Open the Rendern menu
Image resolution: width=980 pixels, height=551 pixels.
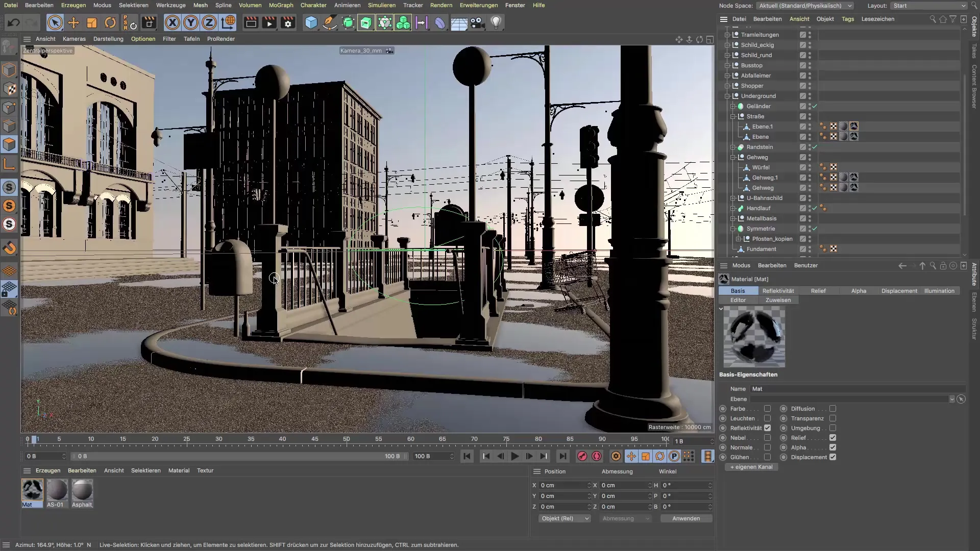(441, 5)
